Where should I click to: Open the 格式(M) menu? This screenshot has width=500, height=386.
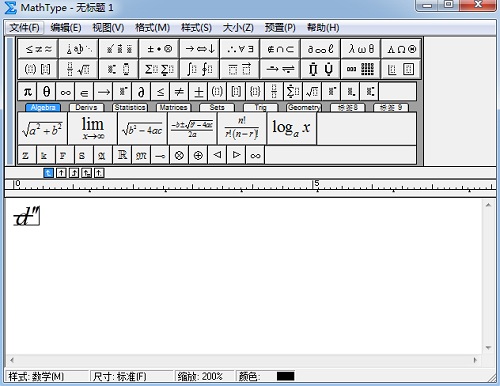(152, 28)
